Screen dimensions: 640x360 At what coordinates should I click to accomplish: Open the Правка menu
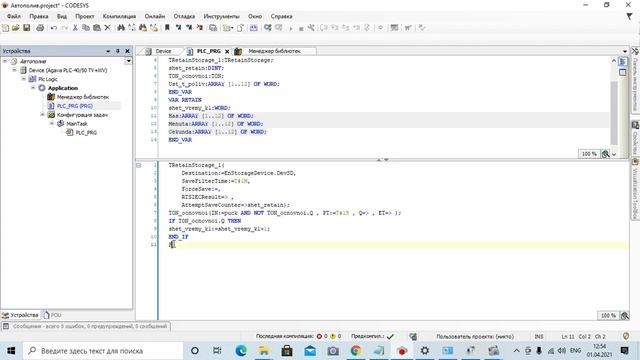(x=39, y=16)
